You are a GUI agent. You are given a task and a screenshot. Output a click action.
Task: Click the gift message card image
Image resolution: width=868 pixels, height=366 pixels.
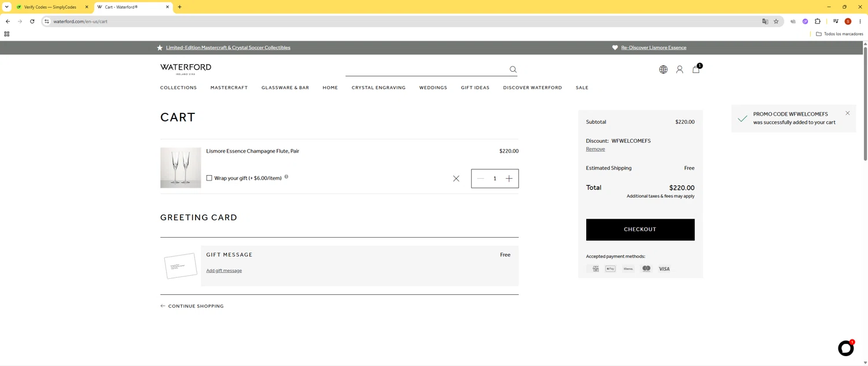tap(181, 266)
